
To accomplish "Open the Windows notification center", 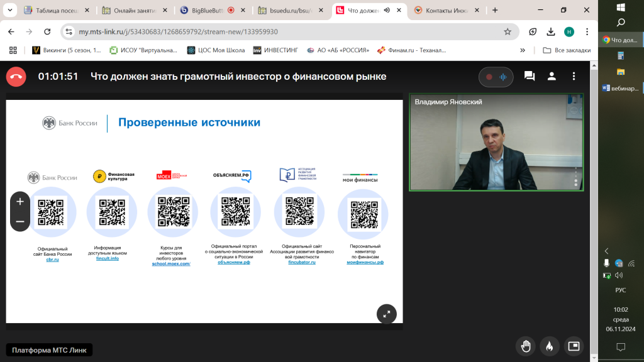I will pos(621,347).
